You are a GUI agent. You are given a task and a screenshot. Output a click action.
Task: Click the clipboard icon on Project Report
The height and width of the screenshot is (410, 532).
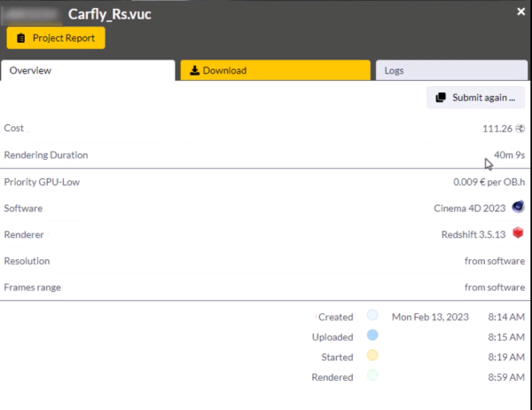click(21, 39)
